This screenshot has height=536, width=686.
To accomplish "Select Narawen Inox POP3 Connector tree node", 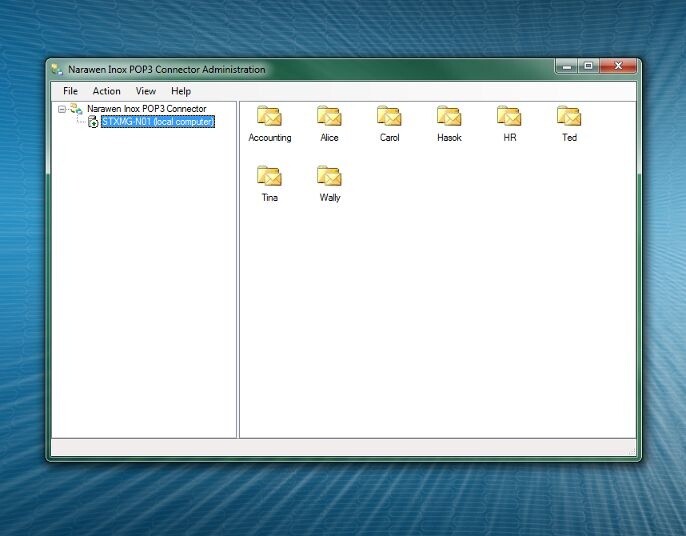I will [x=147, y=109].
